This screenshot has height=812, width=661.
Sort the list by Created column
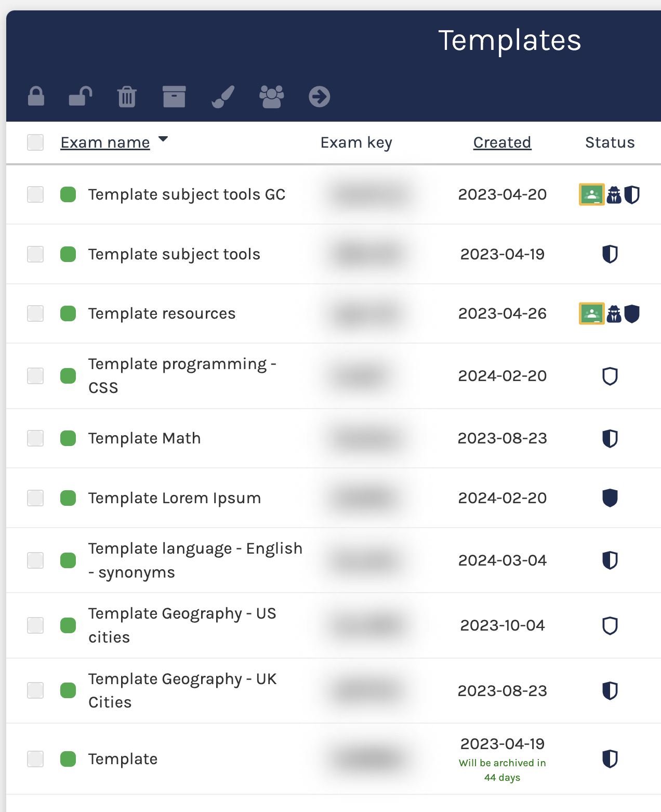point(502,142)
